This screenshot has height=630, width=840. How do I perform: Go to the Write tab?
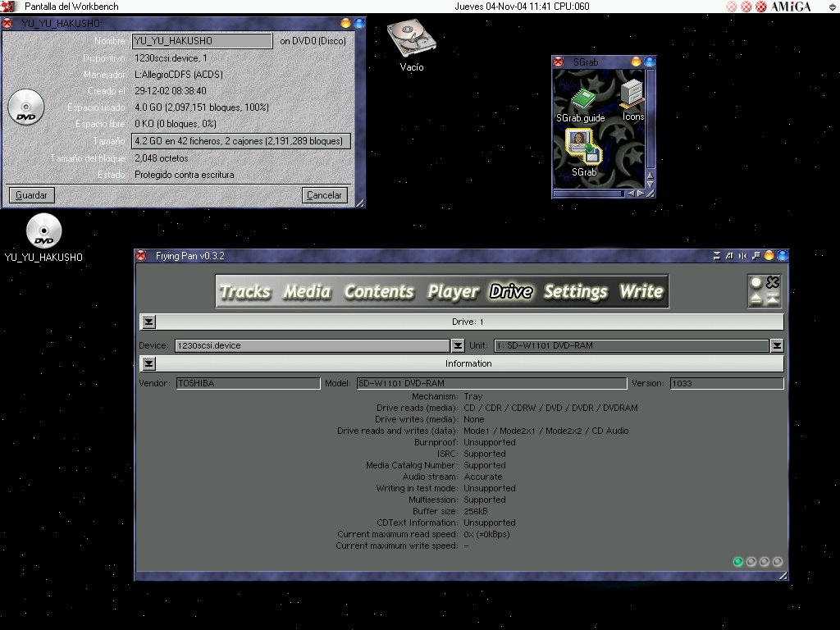641,291
